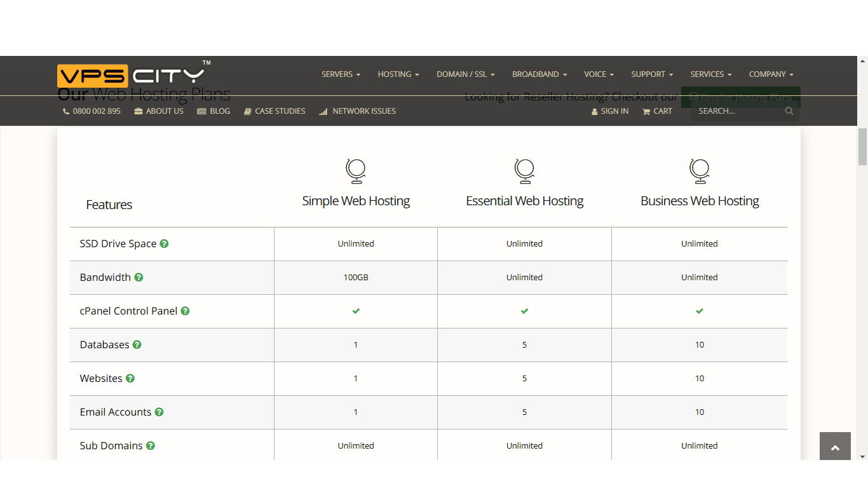
Task: Click help icon next to Sub Domains
Action: pyautogui.click(x=150, y=445)
